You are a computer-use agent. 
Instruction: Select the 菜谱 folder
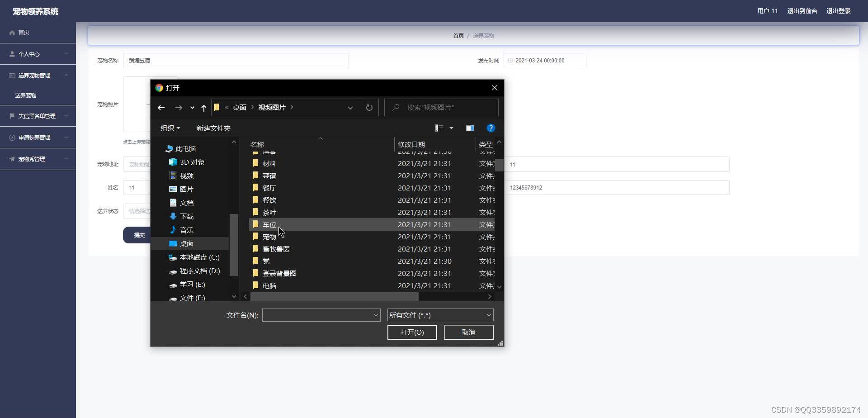[372, 176]
